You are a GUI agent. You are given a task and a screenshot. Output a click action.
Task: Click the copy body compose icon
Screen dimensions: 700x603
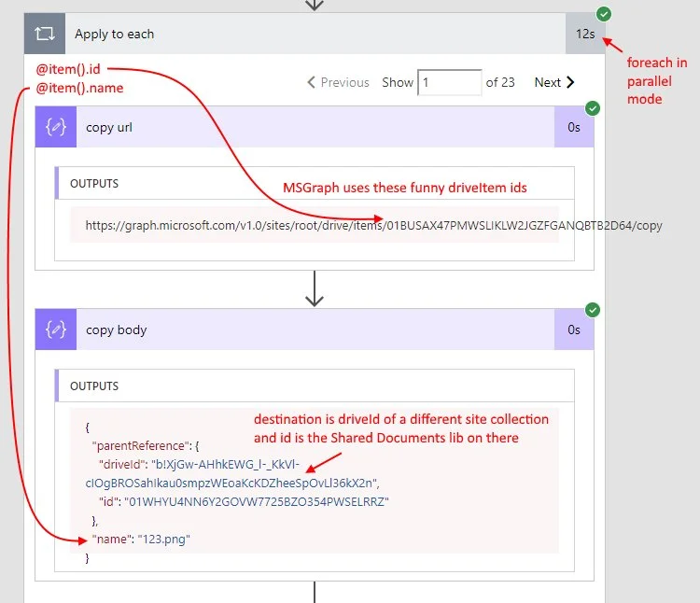pyautogui.click(x=56, y=330)
